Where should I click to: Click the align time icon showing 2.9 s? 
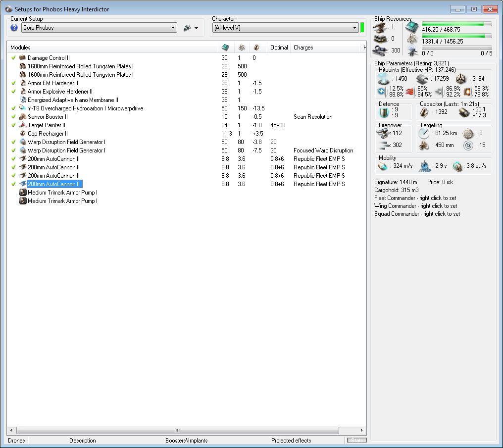point(425,166)
